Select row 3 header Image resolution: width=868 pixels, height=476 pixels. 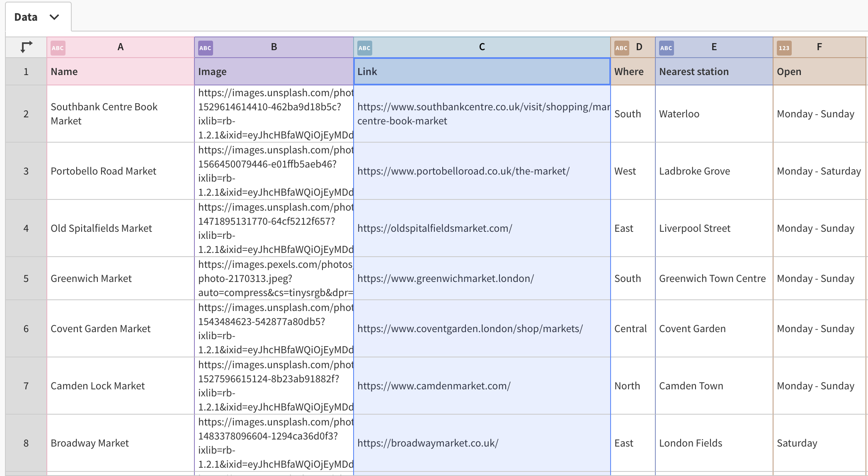(26, 171)
